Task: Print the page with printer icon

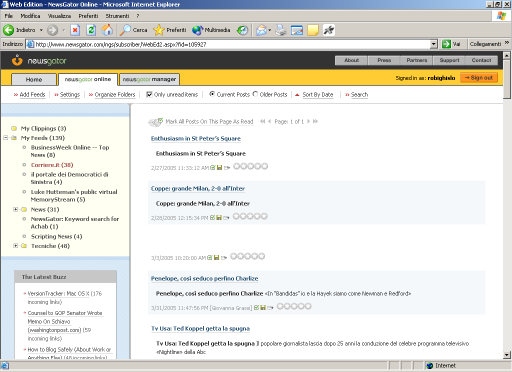Action: (x=281, y=30)
